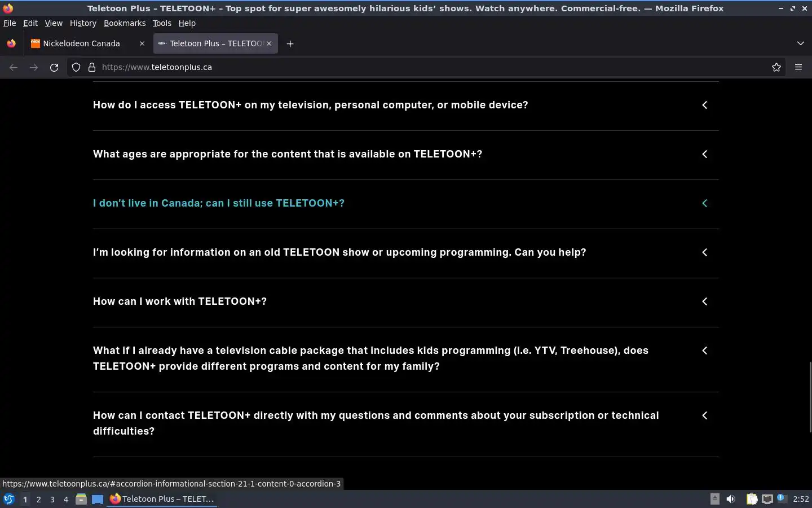Expand the access TELETOON+ on devices chevron

705,105
